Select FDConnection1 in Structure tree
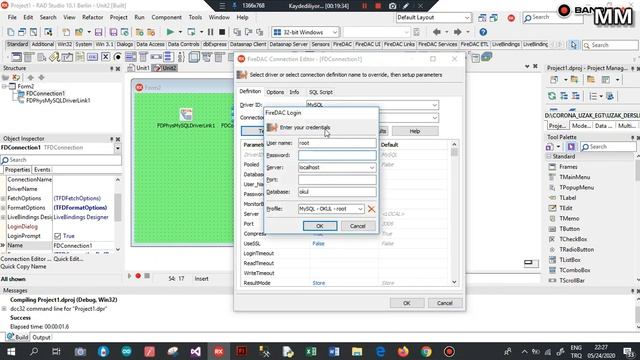640x360 pixels. pos(45,93)
